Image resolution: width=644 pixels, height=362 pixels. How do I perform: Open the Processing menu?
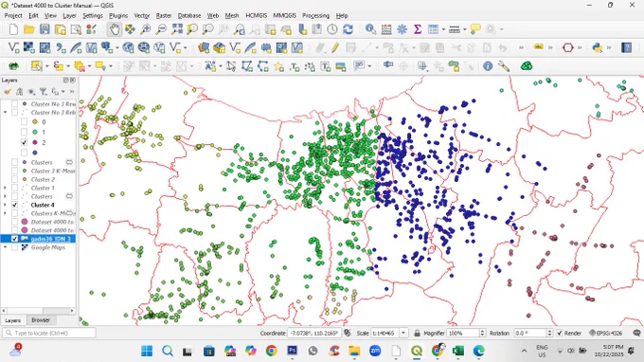coord(315,15)
